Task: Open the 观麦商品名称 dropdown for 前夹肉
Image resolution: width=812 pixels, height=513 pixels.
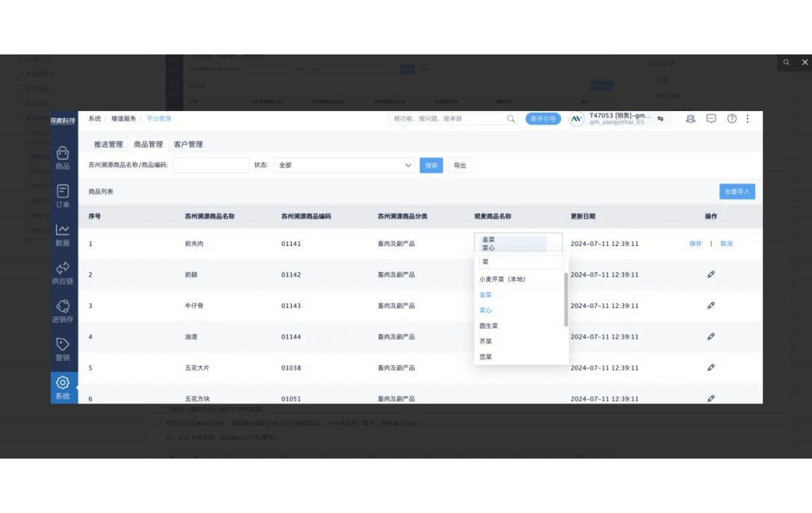Action: click(519, 242)
